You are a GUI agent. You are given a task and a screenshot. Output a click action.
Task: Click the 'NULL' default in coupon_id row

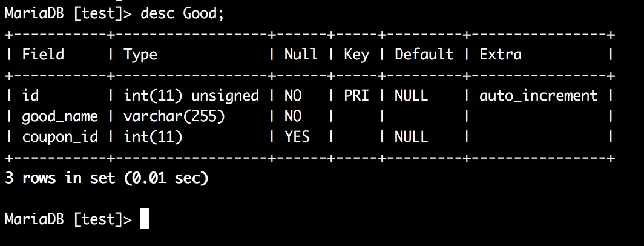[411, 137]
